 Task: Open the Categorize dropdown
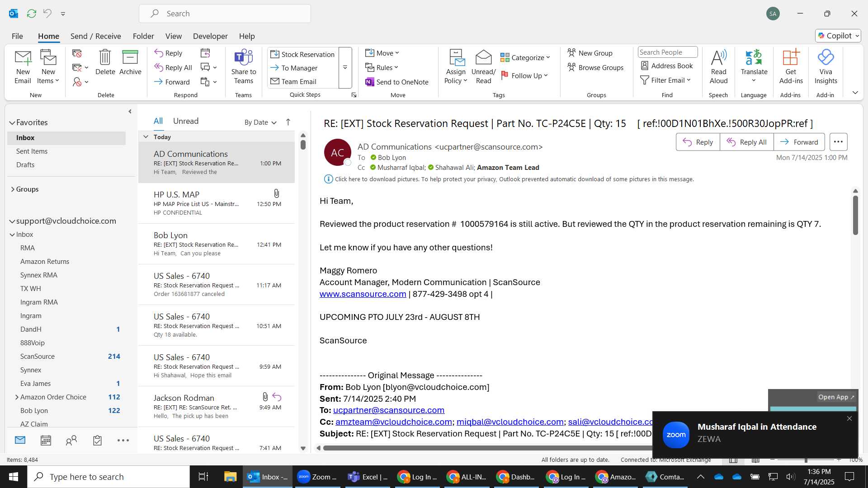(525, 57)
